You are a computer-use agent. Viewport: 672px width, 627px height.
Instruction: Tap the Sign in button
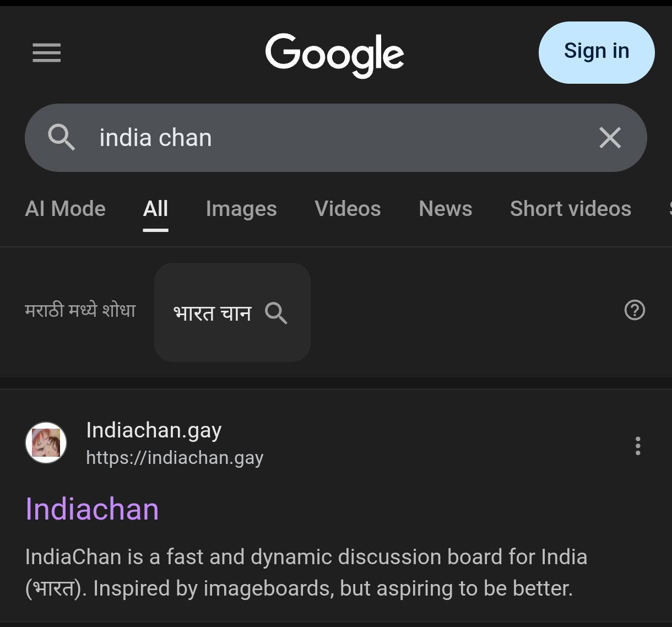(x=597, y=52)
